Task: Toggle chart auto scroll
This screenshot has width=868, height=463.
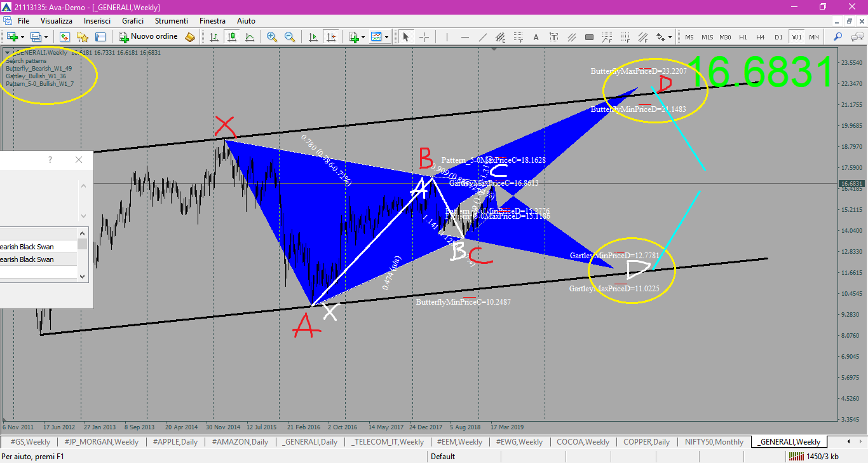Action: (x=313, y=37)
